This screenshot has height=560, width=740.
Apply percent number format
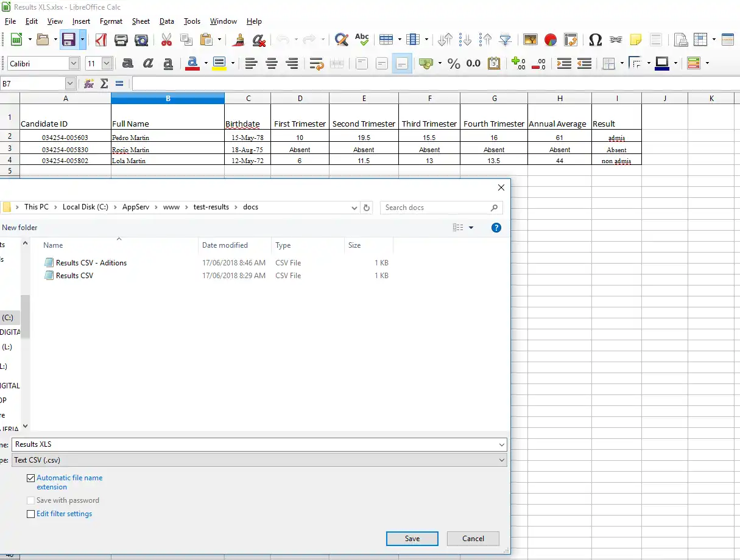click(454, 63)
